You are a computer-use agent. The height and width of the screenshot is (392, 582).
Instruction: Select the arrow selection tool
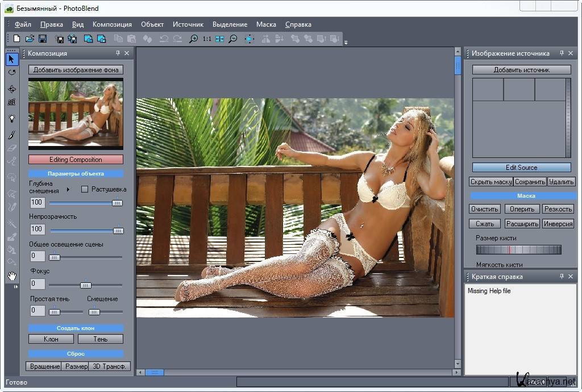pos(11,59)
